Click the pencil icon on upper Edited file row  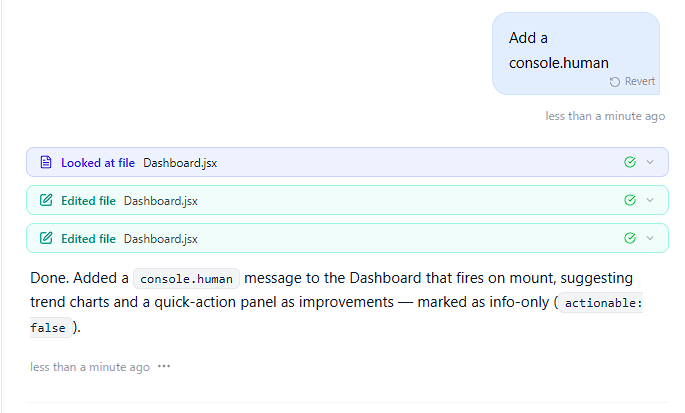[x=45, y=201]
